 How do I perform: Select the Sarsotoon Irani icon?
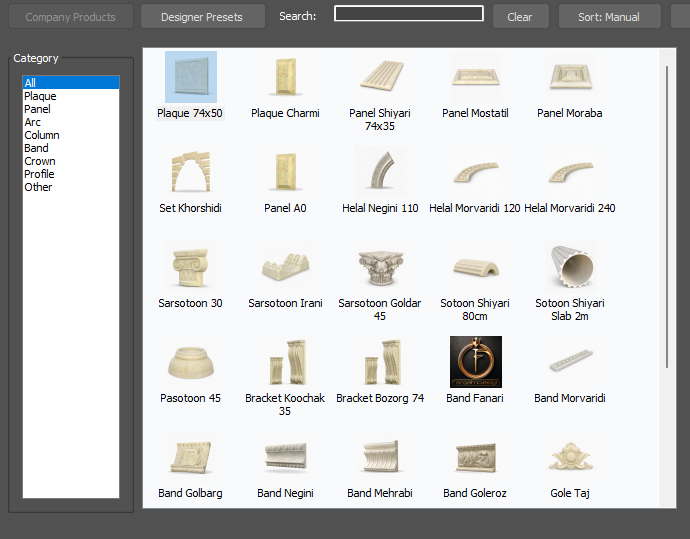click(x=286, y=267)
